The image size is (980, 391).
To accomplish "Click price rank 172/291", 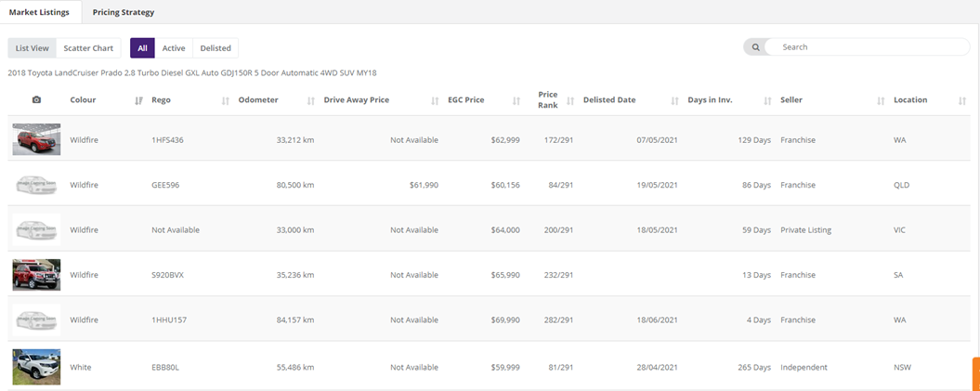I will 557,140.
